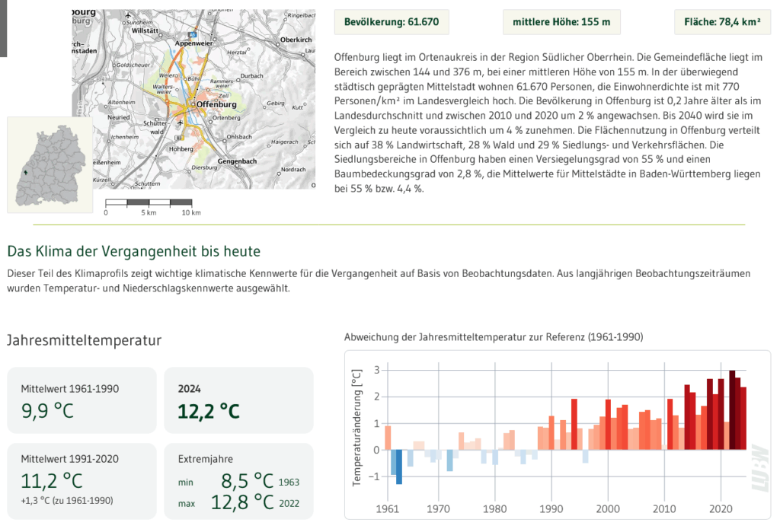This screenshot has width=780, height=532.
Task: Click the small airfield icon near Sundheim
Action: [128, 16]
